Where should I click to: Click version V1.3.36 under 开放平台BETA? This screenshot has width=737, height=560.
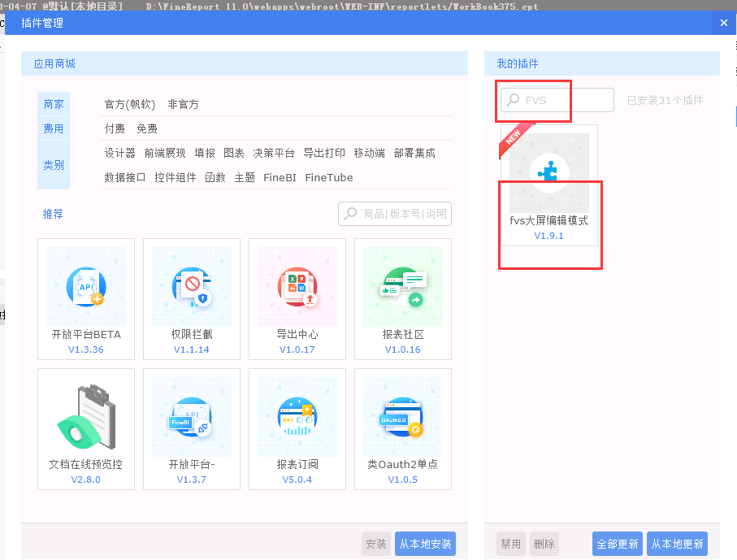click(86, 349)
